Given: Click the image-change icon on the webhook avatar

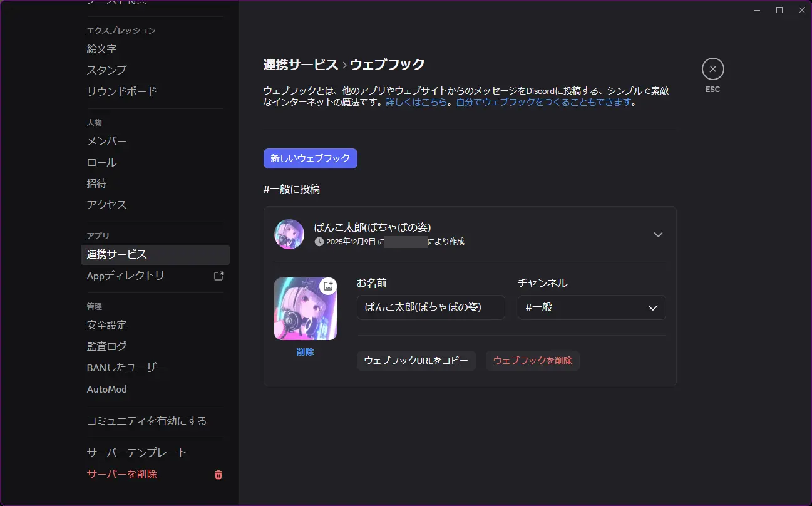Looking at the screenshot, I should coord(327,285).
